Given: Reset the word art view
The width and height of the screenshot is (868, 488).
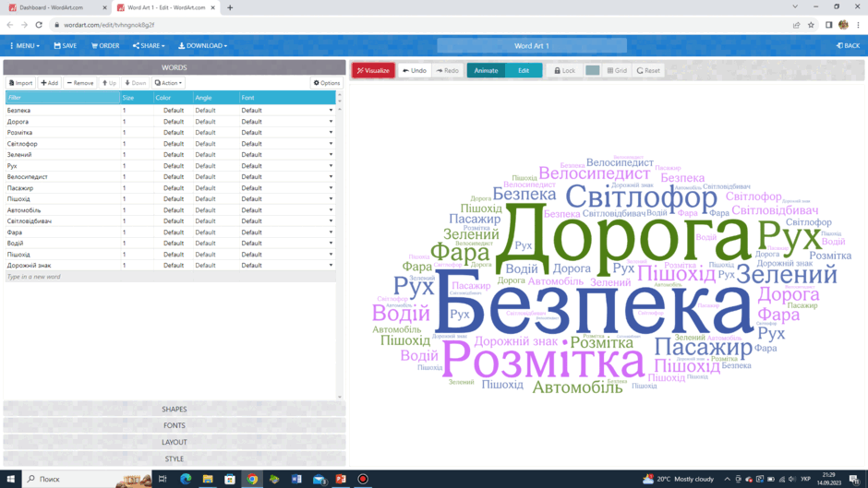Looking at the screenshot, I should point(648,70).
